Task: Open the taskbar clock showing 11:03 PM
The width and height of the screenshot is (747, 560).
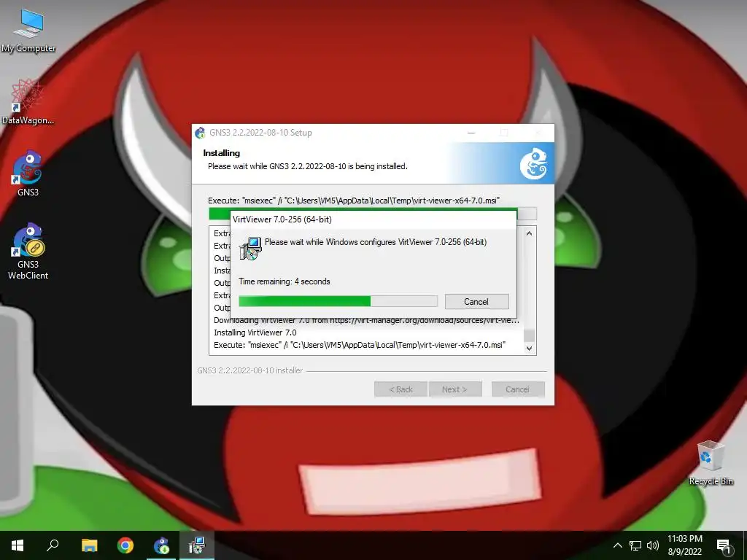Action: [x=684, y=545]
